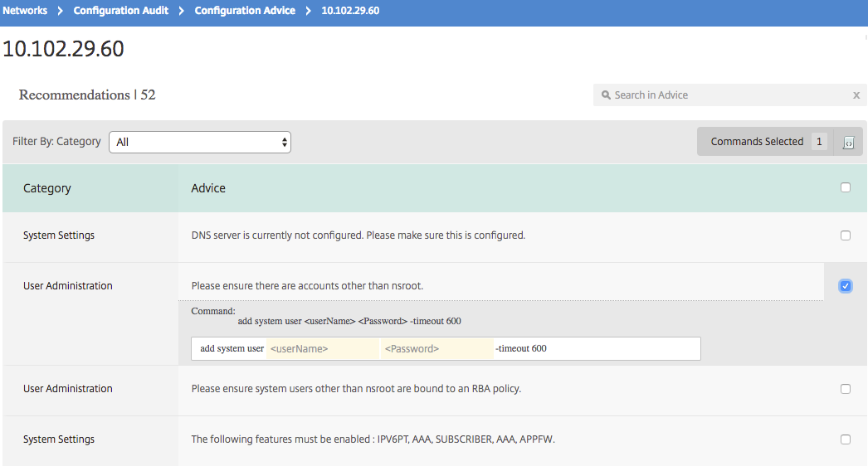Click the search magnifier icon

click(x=606, y=95)
